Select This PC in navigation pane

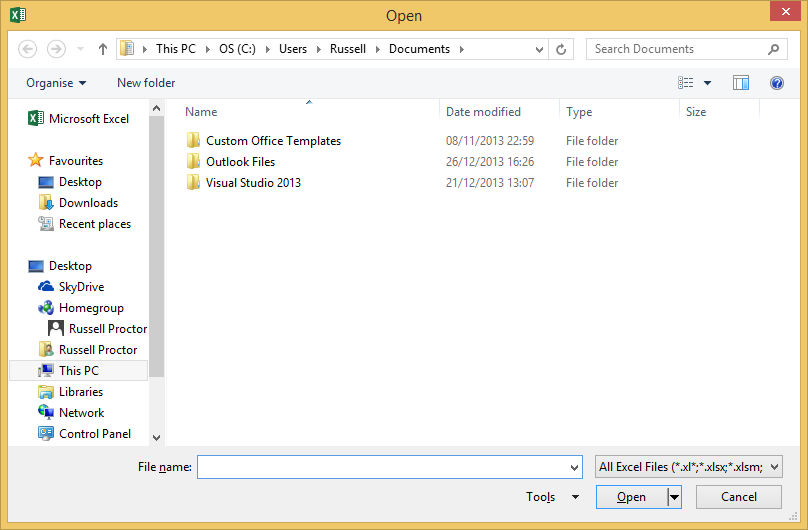point(78,371)
